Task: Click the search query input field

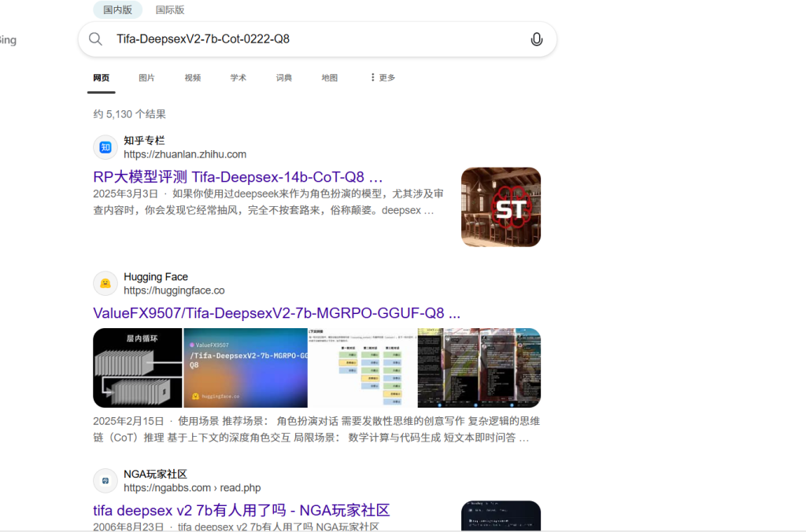Action: tap(315, 39)
